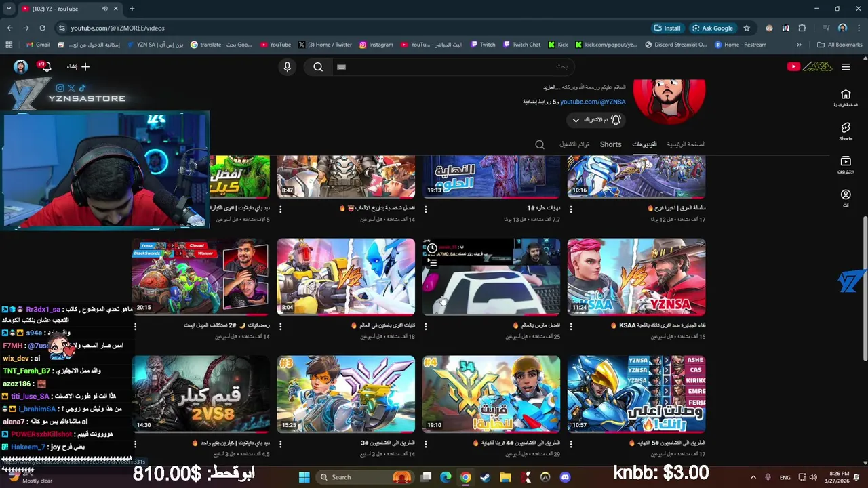This screenshot has width=868, height=488.
Task: Show hidden system tray icons
Action: [755, 477]
